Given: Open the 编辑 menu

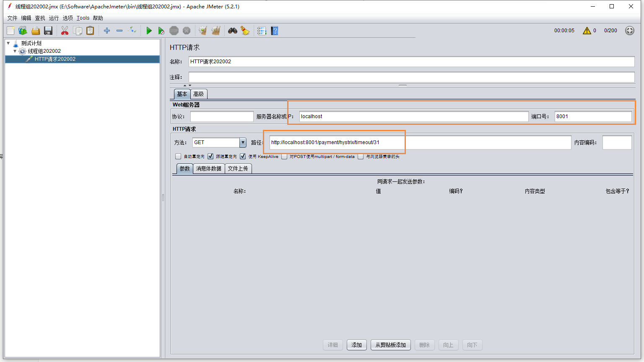Looking at the screenshot, I should pos(26,18).
